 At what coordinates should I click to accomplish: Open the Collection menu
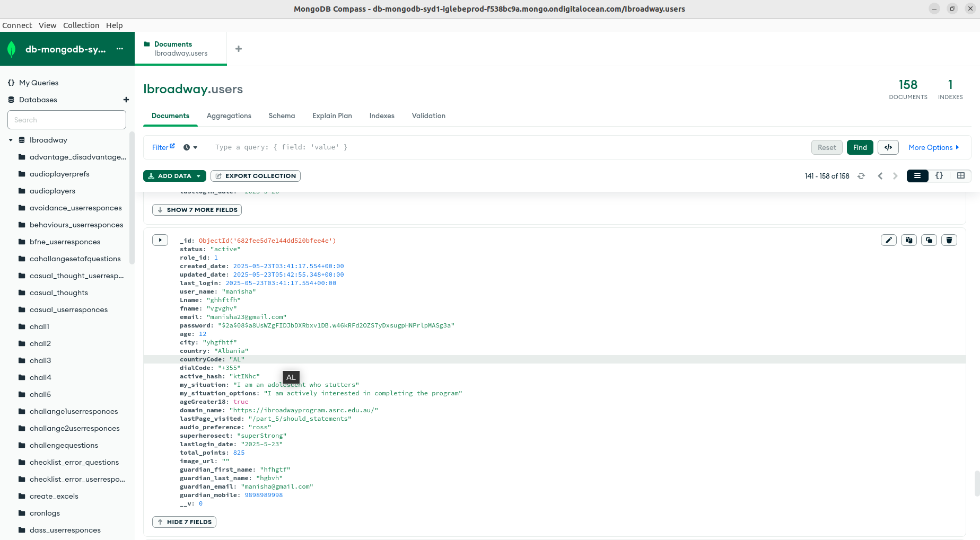pos(81,25)
